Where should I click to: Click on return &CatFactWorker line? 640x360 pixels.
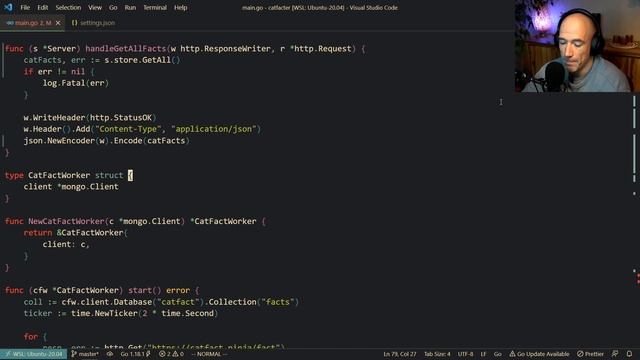pyautogui.click(x=76, y=233)
